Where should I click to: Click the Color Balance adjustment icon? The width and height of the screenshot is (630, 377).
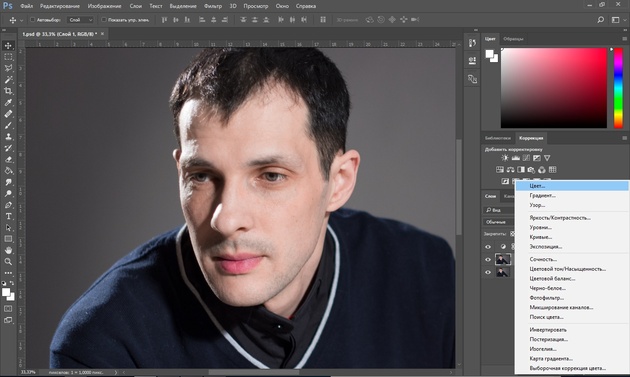(x=510, y=170)
